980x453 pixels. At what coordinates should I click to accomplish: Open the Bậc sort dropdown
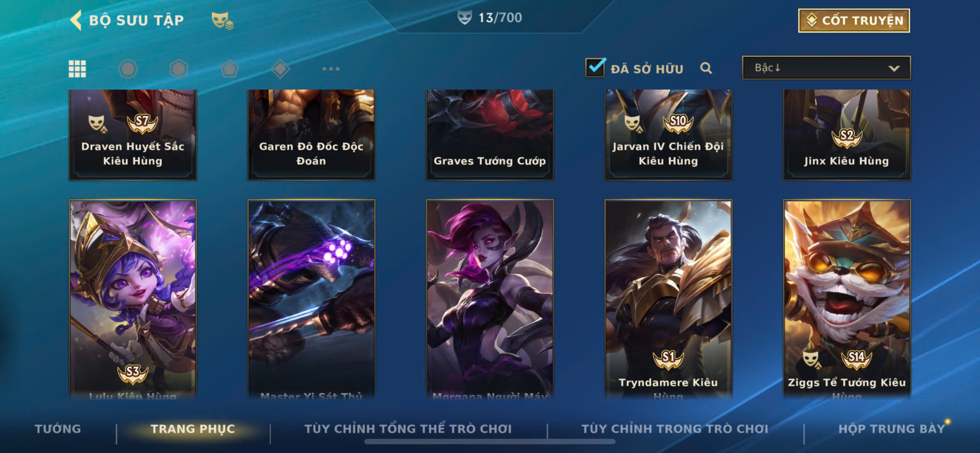click(x=826, y=68)
